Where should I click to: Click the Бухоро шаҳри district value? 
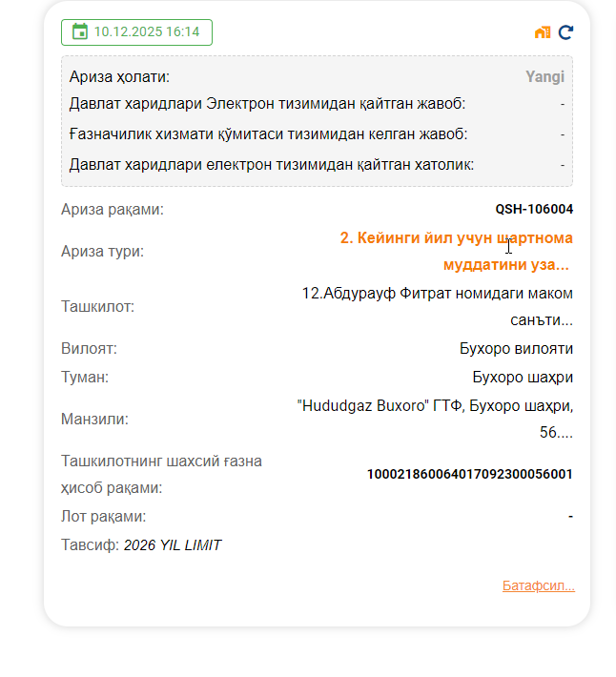[523, 378]
